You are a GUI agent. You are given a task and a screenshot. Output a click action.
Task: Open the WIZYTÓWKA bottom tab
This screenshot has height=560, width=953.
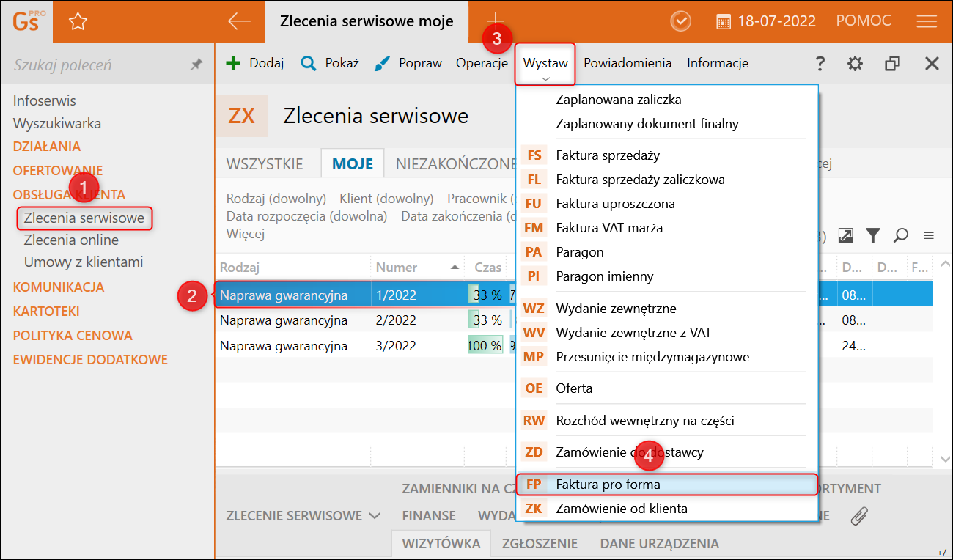point(441,544)
